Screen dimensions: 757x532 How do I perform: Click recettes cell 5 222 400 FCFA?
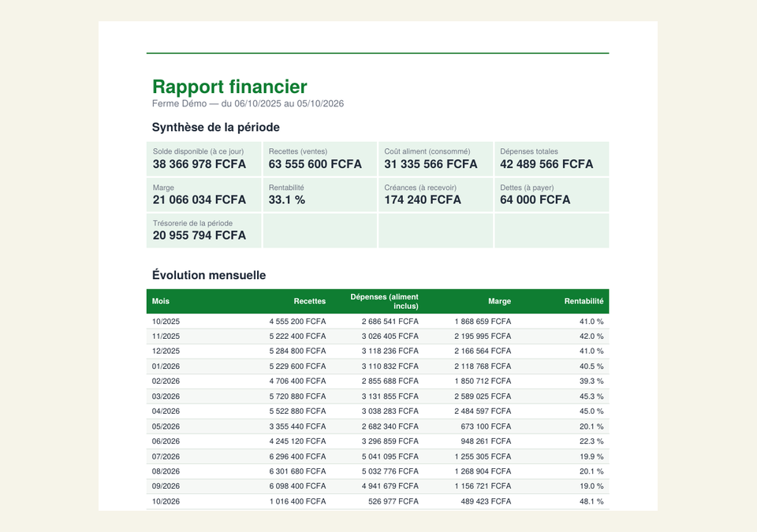point(297,337)
